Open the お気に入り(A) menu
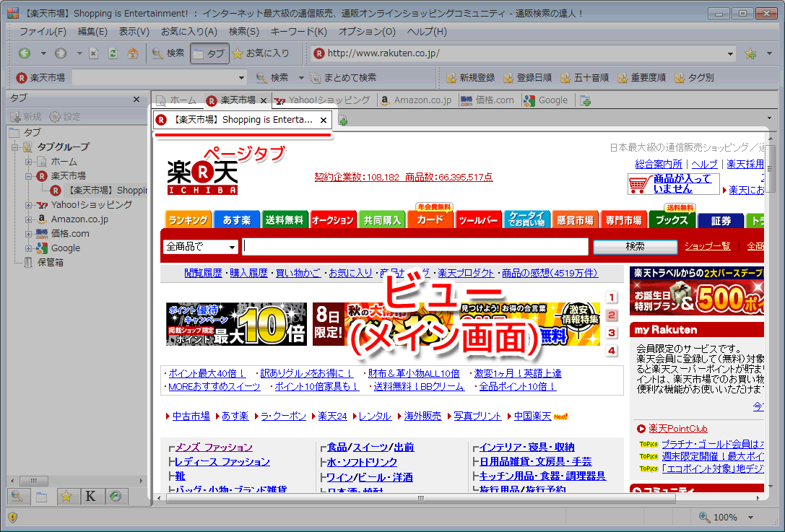This screenshot has width=785, height=532. pyautogui.click(x=188, y=32)
